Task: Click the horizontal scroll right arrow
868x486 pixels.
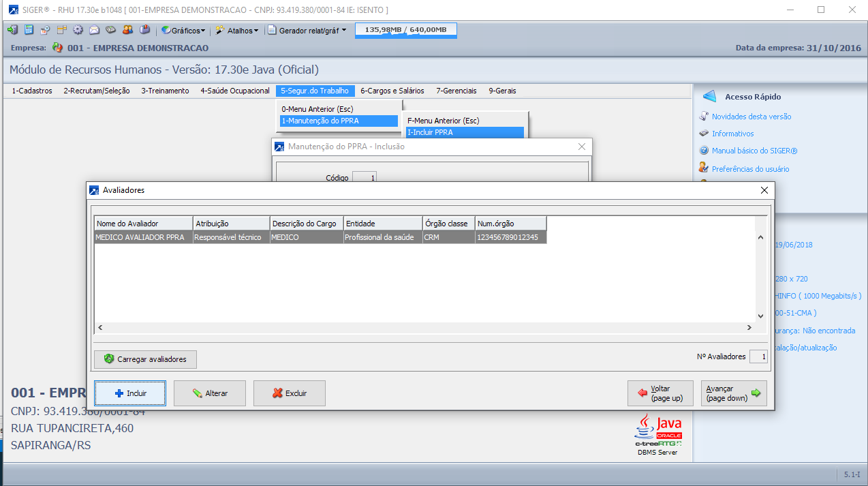Action: tap(749, 328)
